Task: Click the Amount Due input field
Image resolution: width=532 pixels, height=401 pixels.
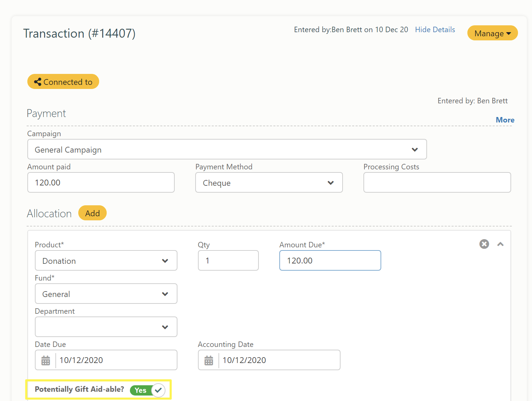Action: click(x=330, y=260)
